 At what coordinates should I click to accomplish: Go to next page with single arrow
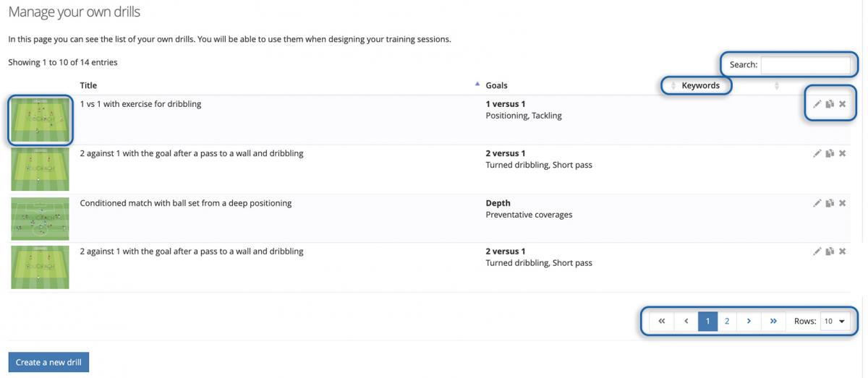(x=749, y=322)
